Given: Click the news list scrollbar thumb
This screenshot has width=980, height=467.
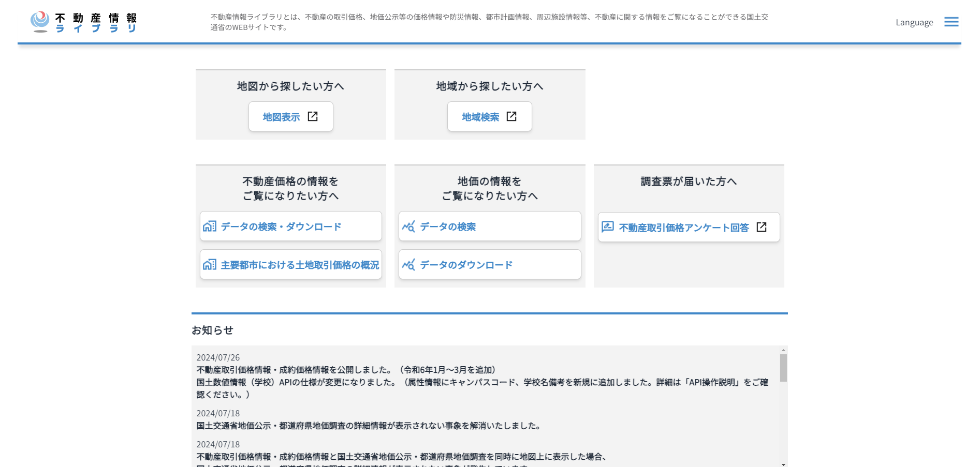Looking at the screenshot, I should pos(783,368).
